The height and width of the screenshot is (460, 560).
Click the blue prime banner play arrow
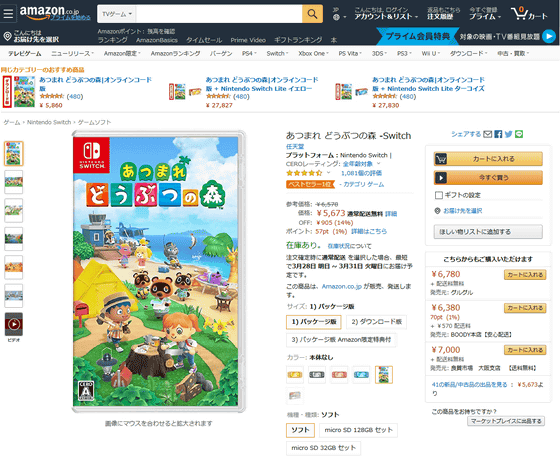pos(549,36)
